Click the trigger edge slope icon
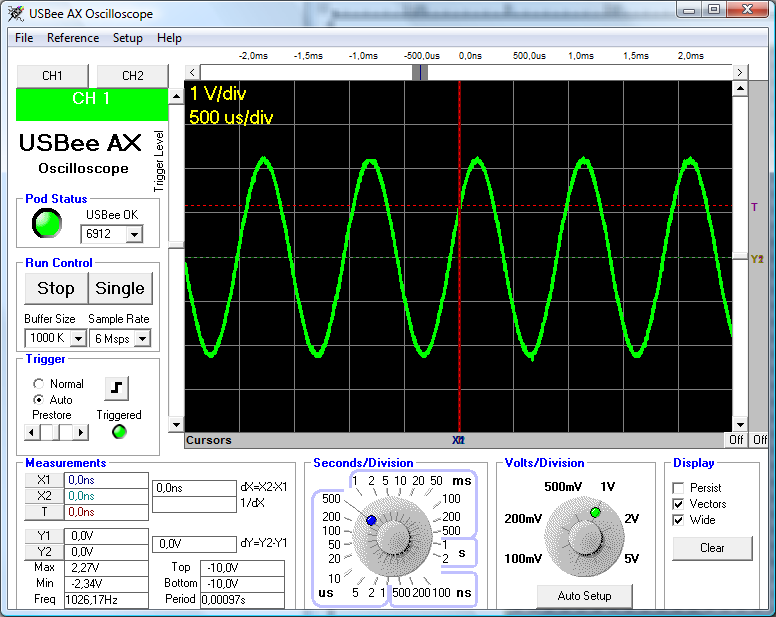 click(117, 388)
